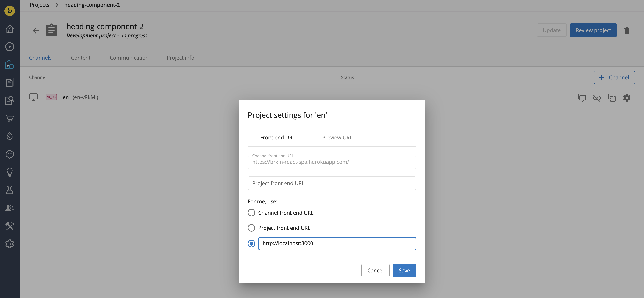The width and height of the screenshot is (644, 298).
Task: Switch to Front end URL tab
Action: click(x=277, y=137)
